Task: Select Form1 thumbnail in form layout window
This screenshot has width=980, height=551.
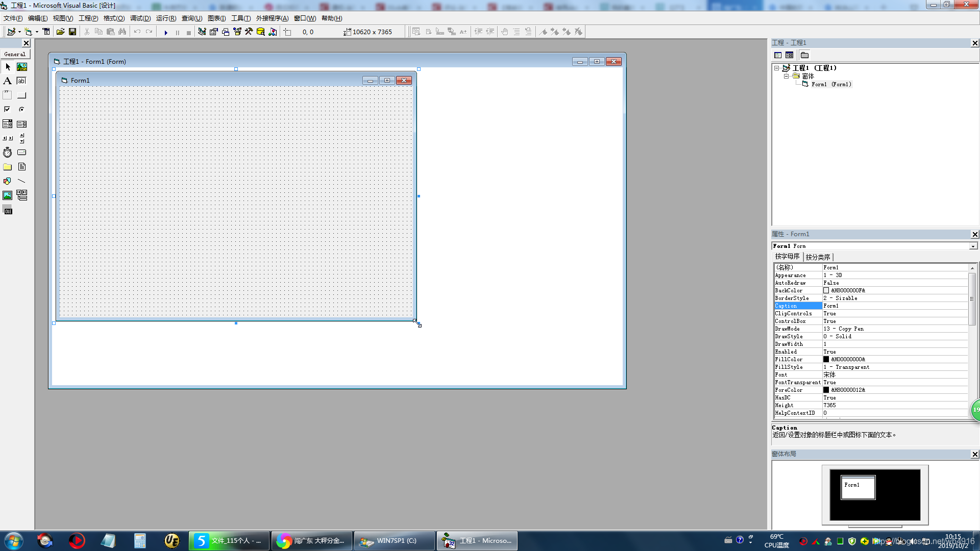Action: tap(857, 487)
